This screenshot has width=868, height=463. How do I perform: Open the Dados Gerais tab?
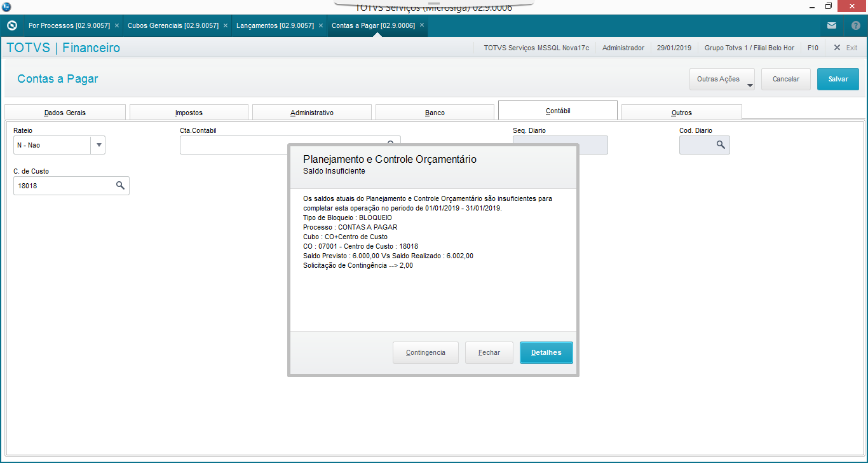coord(65,113)
